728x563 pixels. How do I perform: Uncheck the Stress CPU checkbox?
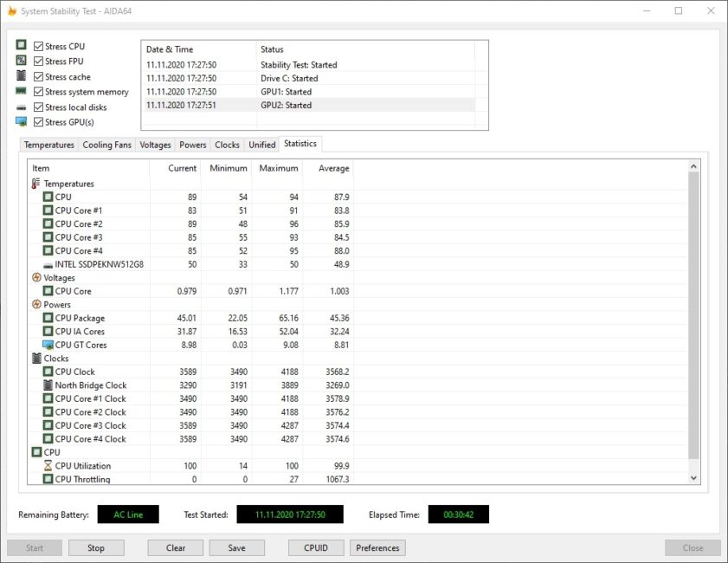pos(39,46)
